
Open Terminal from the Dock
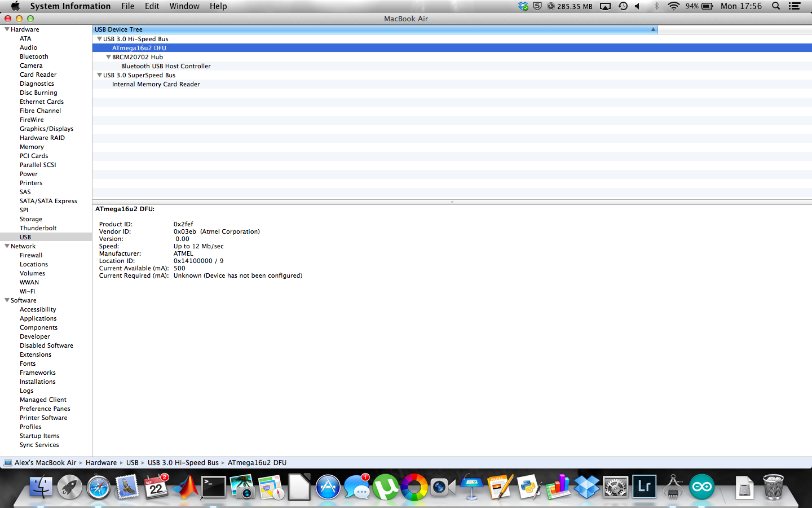point(214,487)
